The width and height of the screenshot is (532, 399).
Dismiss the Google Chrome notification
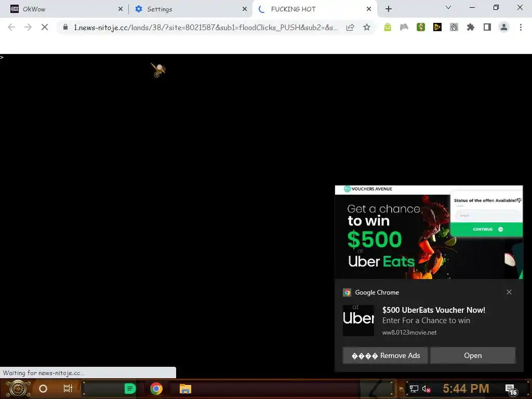tap(509, 292)
